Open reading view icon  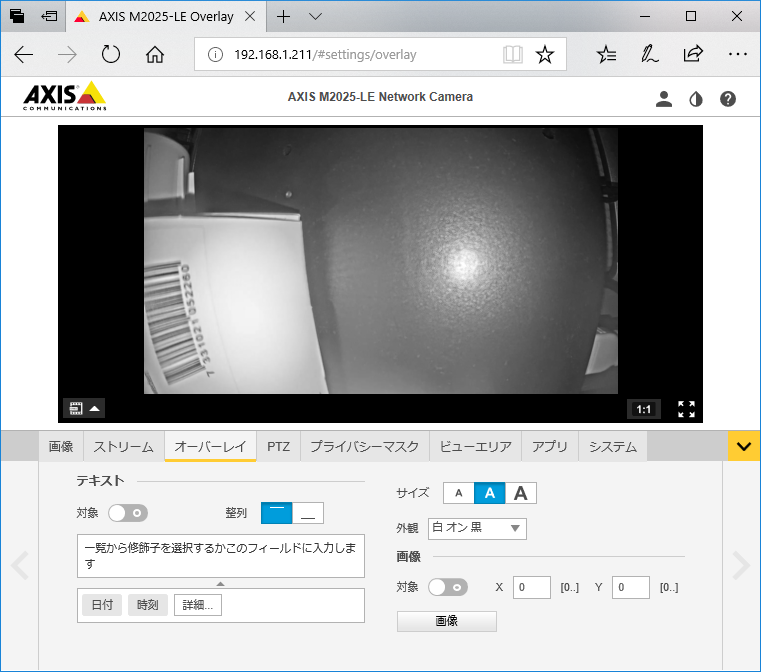coord(513,54)
